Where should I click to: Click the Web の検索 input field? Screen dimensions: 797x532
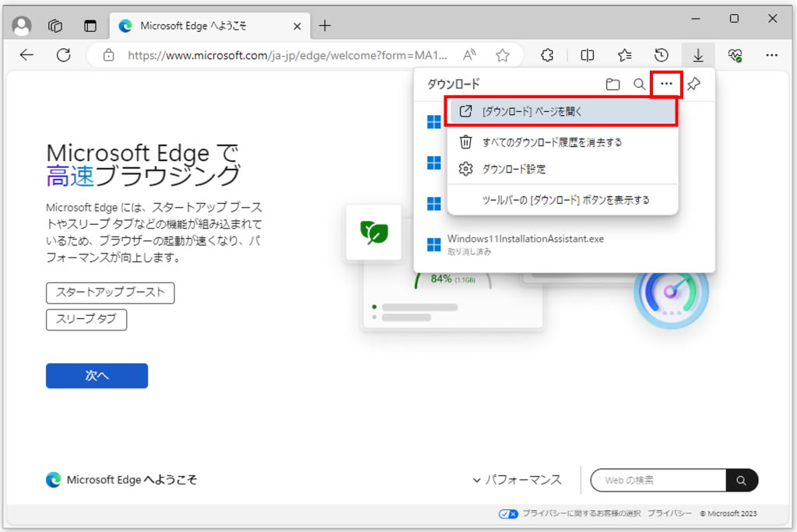point(658,480)
